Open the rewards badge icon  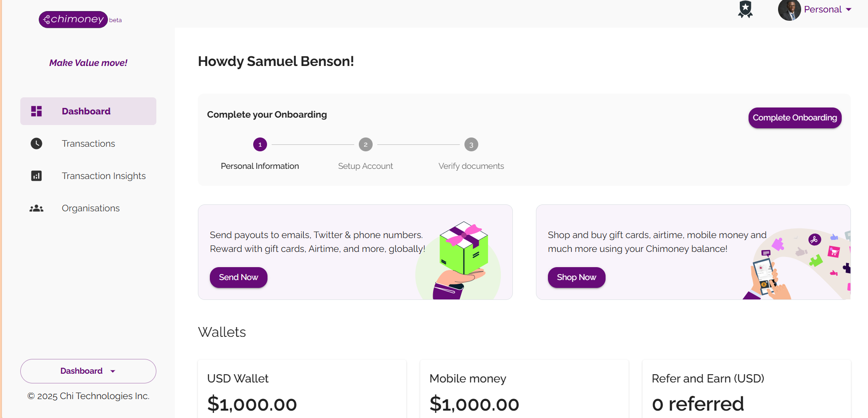click(745, 9)
